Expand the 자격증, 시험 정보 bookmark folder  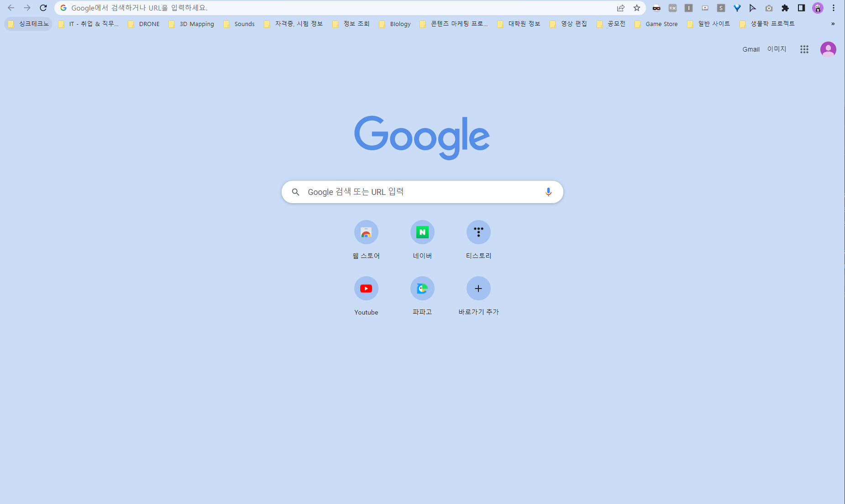point(294,24)
